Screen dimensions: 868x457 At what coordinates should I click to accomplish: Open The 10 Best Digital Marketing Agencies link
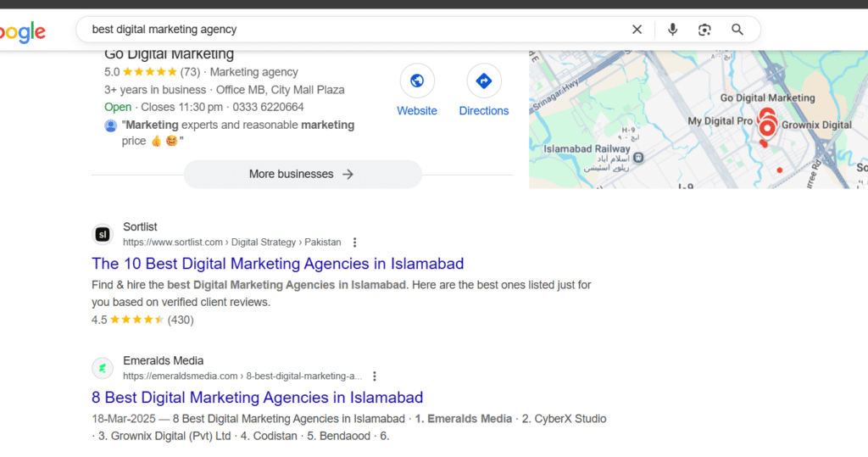tap(278, 264)
